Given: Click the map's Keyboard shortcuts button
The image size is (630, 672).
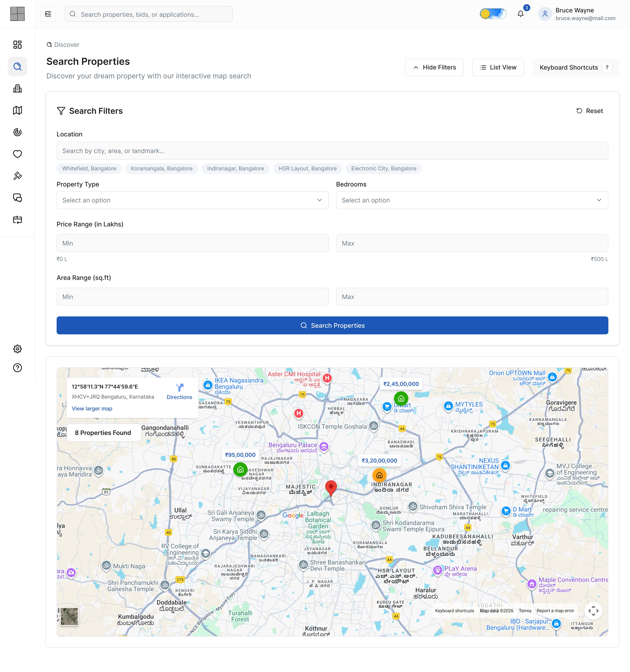Looking at the screenshot, I should (454, 611).
